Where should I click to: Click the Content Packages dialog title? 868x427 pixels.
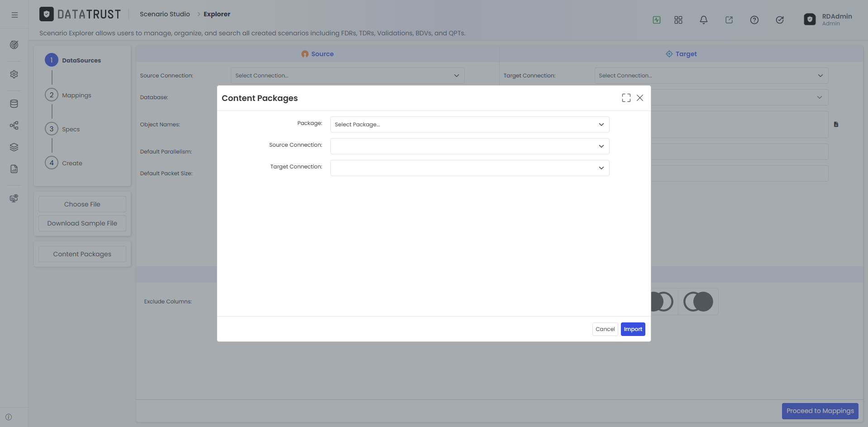click(x=260, y=98)
